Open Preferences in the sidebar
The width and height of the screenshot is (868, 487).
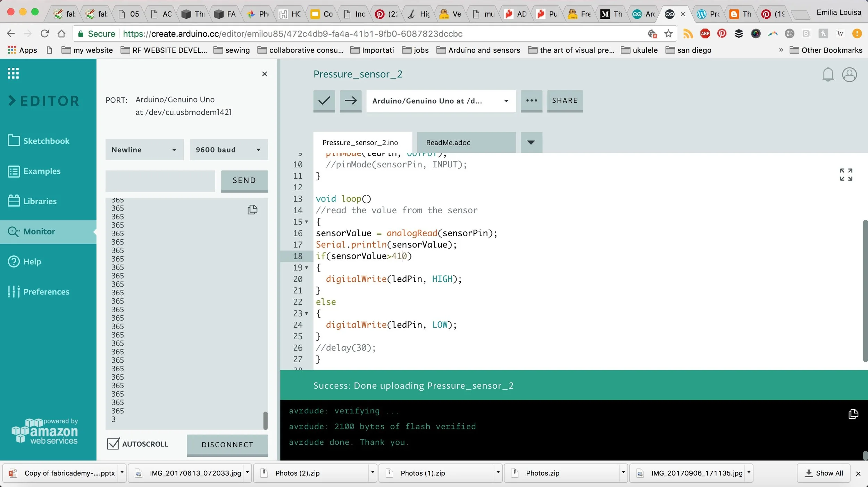pos(39,292)
